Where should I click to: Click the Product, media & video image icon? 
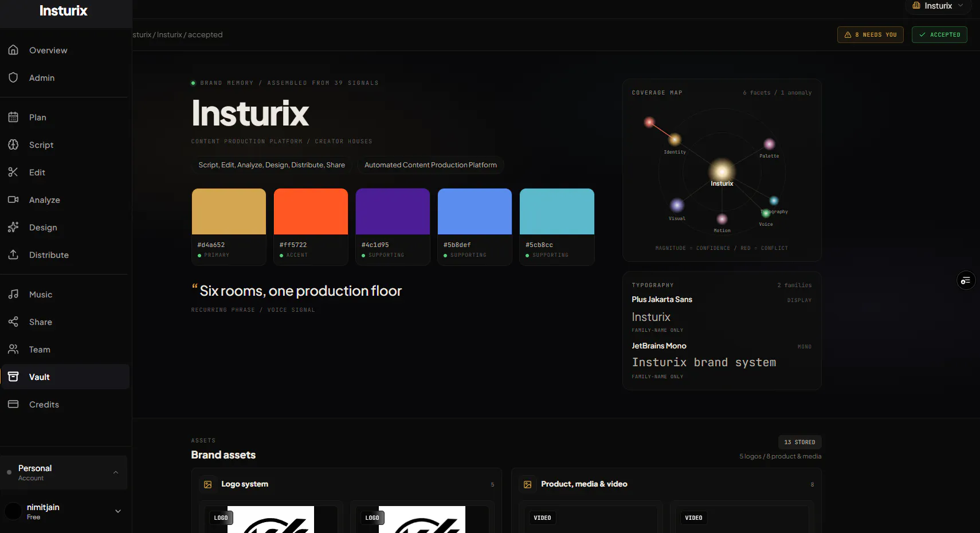(528, 484)
